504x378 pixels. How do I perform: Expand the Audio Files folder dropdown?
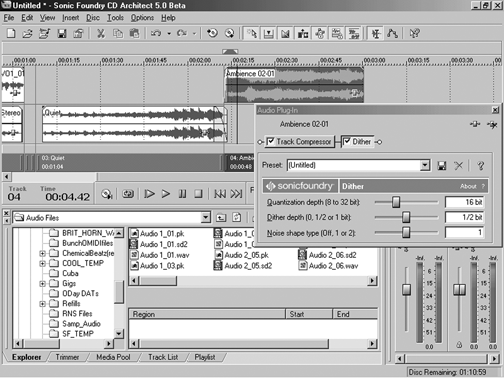206,218
